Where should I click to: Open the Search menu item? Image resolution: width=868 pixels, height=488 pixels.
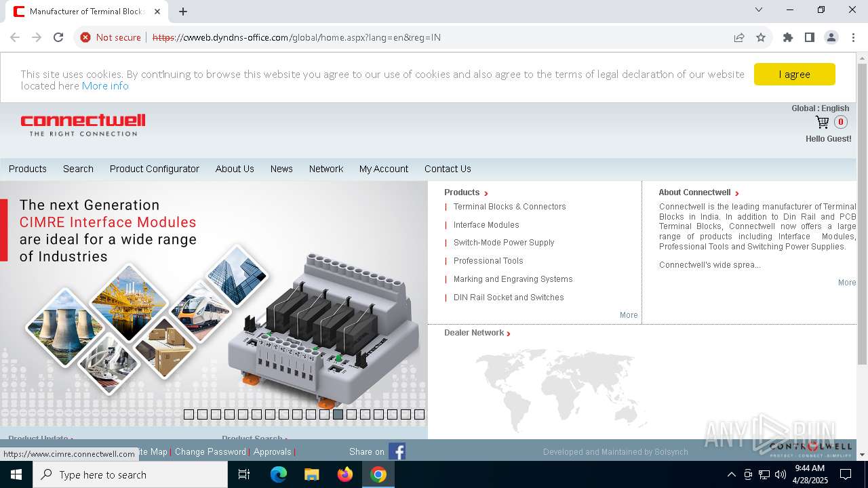(x=78, y=169)
